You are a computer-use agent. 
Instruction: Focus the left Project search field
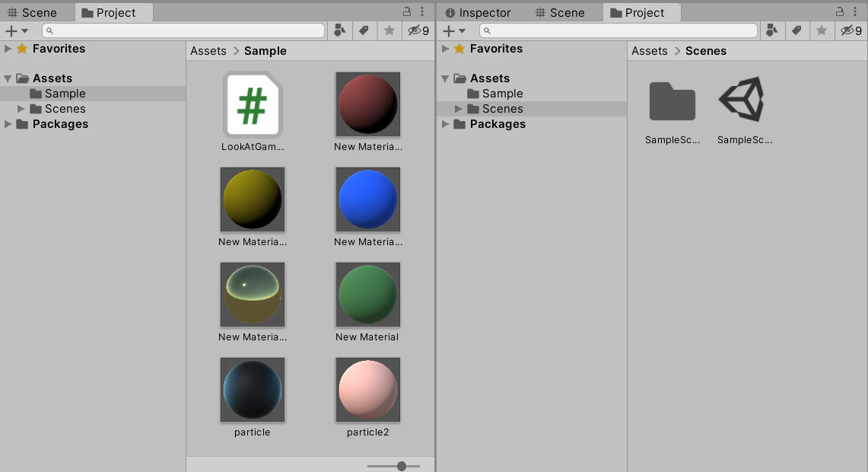coord(183,30)
